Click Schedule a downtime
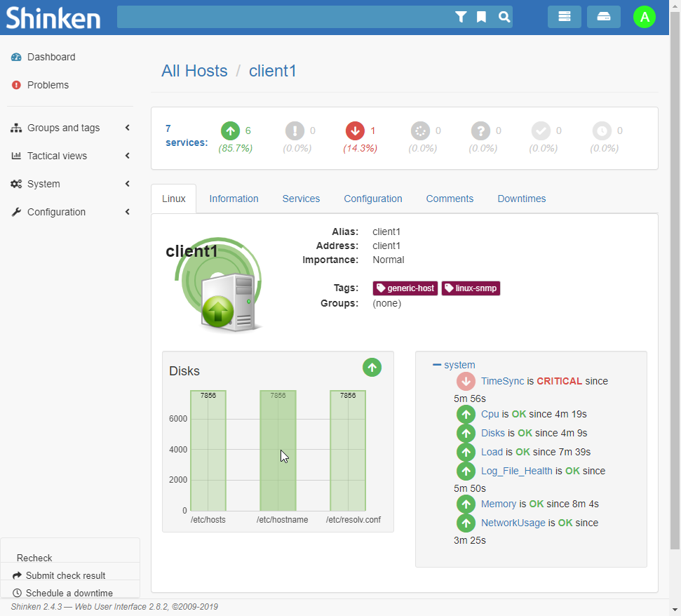 (x=70, y=593)
